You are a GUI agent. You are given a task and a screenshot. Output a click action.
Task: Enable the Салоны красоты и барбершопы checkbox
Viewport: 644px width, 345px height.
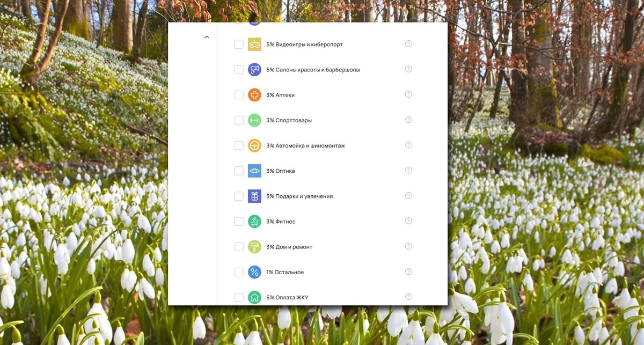pyautogui.click(x=239, y=70)
